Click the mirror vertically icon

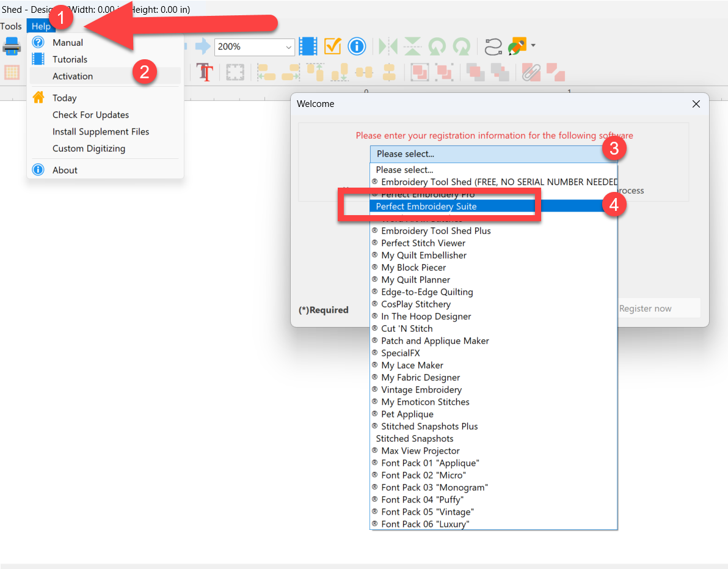tap(412, 46)
